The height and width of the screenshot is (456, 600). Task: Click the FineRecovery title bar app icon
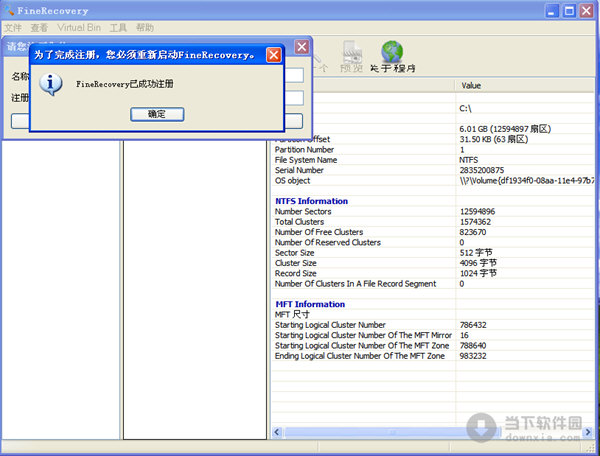(11, 10)
